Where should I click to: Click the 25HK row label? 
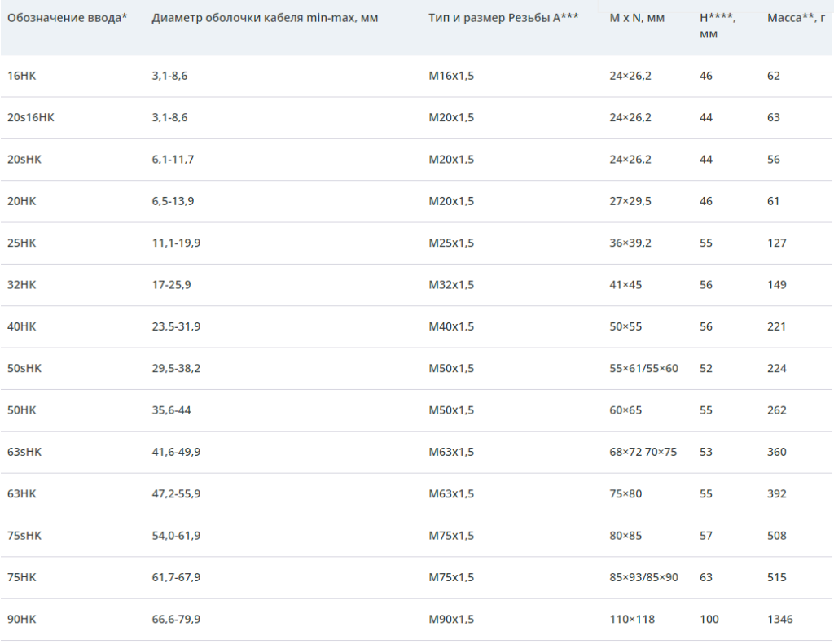point(22,243)
